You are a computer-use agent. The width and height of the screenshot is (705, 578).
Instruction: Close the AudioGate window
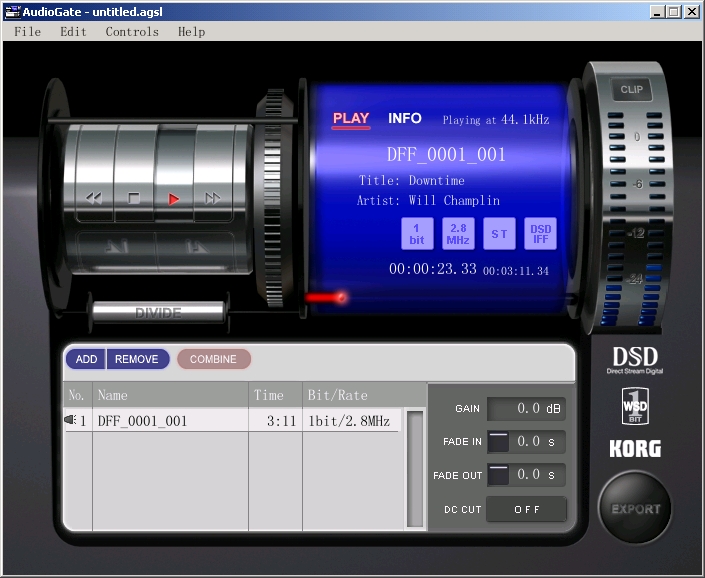click(x=692, y=12)
